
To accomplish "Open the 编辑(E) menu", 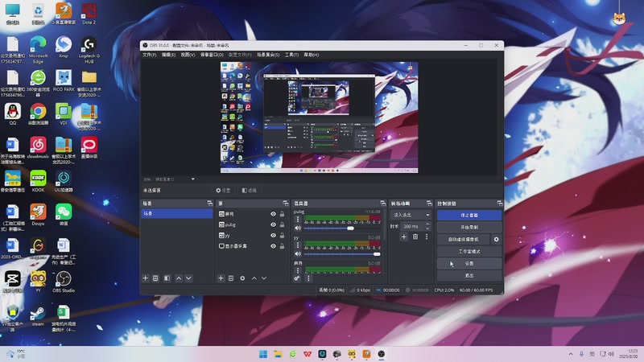I will click(x=168, y=55).
